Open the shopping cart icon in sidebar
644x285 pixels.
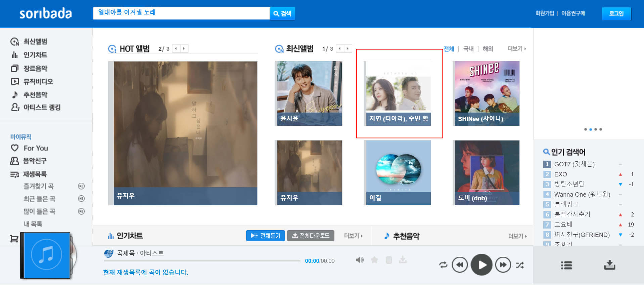pyautogui.click(x=14, y=239)
